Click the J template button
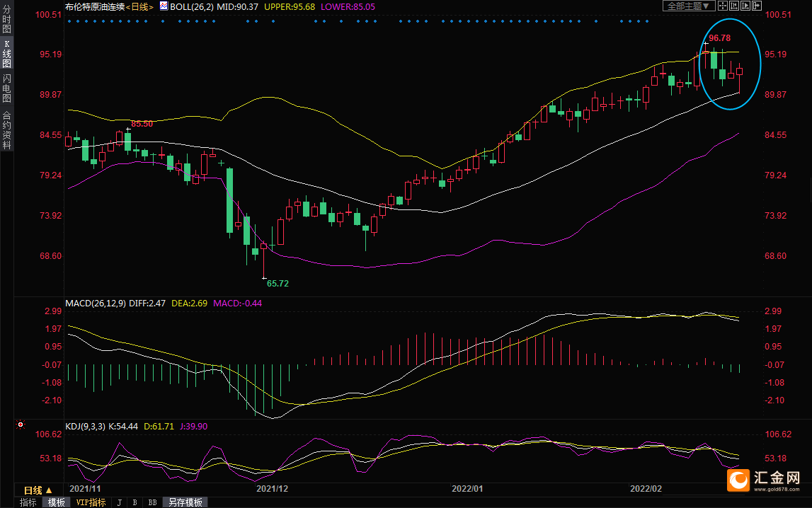812x508 pixels. click(120, 502)
